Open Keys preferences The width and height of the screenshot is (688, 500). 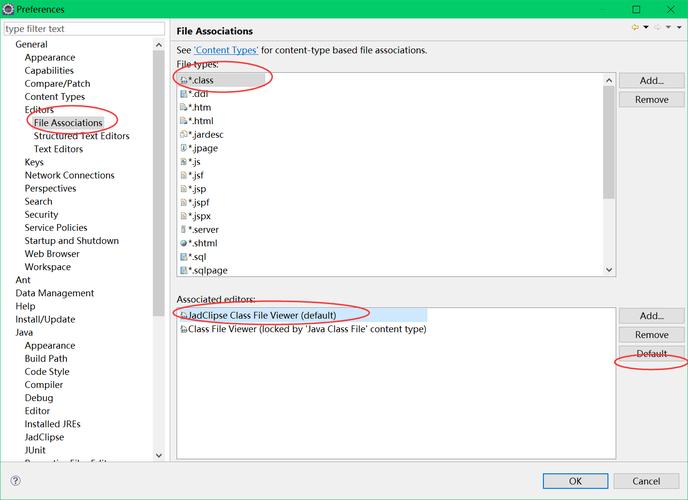34,162
